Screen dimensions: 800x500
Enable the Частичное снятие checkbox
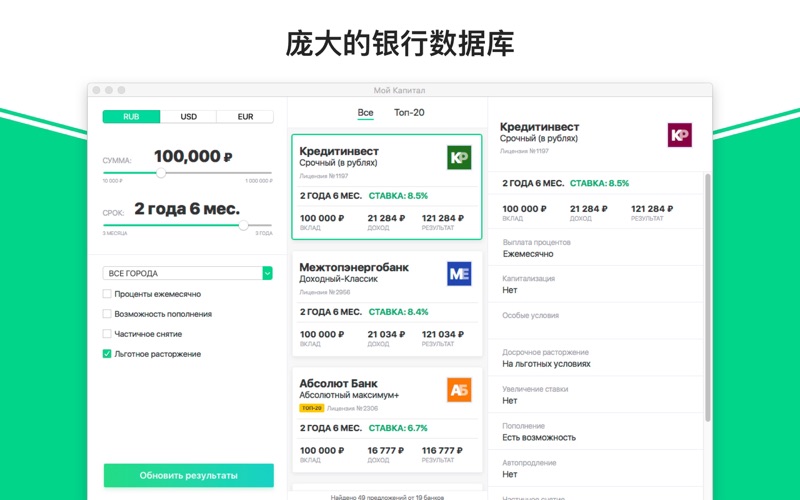tap(107, 334)
